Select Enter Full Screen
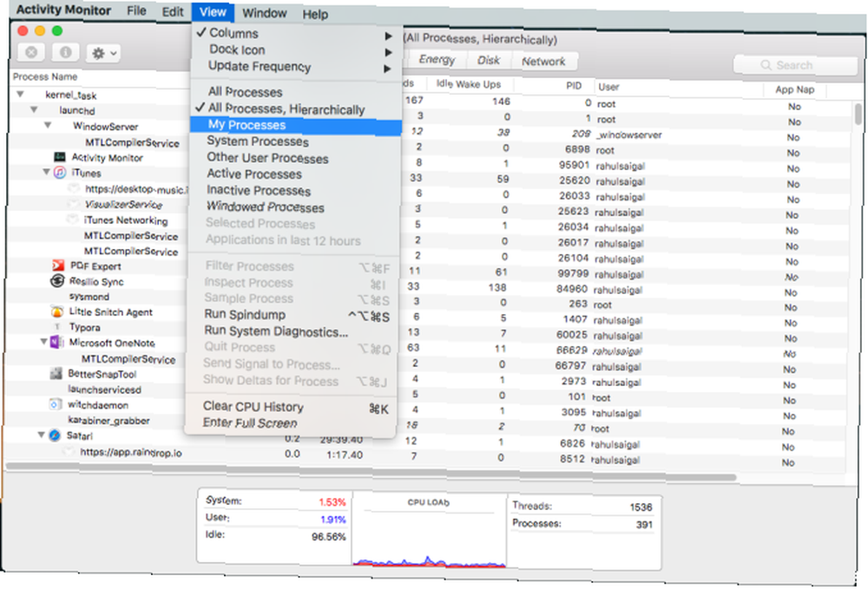Image resolution: width=868 pixels, height=589 pixels. click(x=291, y=423)
